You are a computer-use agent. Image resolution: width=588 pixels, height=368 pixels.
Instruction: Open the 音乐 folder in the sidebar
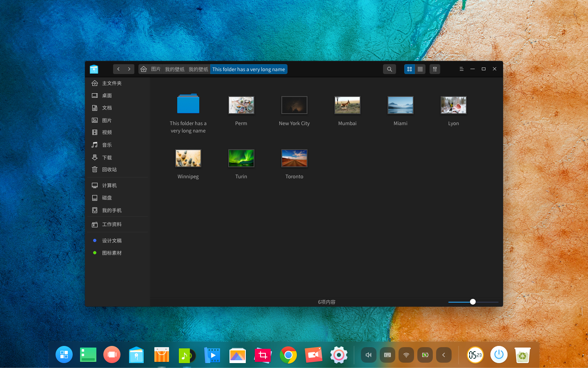(x=106, y=145)
